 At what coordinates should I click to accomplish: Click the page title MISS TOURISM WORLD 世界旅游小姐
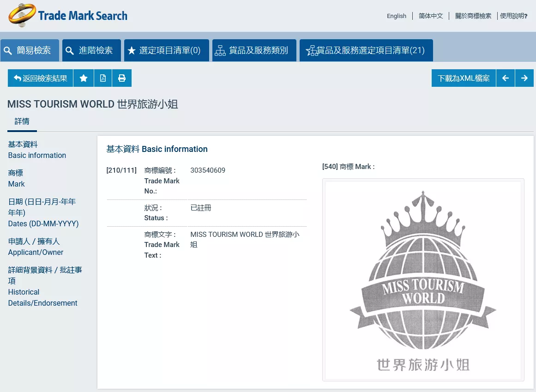tap(93, 104)
